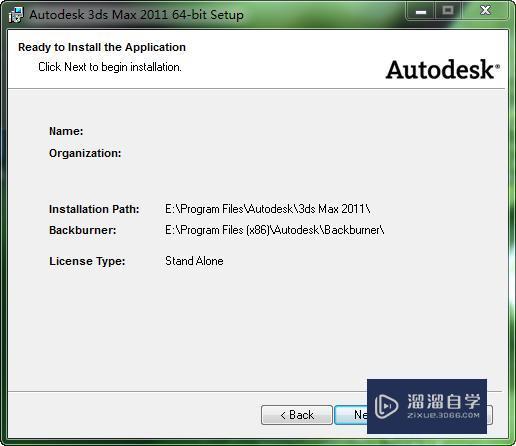Image resolution: width=516 pixels, height=446 pixels.
Task: Click the 'Organization:' label
Action: pyautogui.click(x=85, y=153)
